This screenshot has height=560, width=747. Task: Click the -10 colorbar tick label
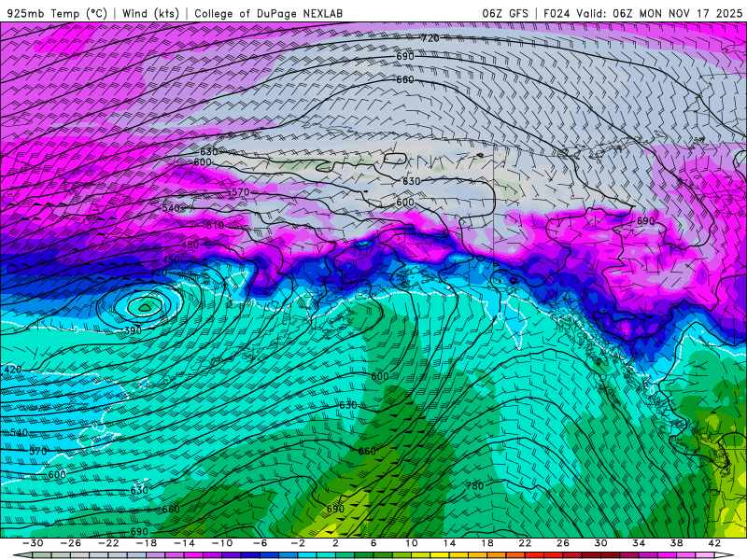point(222,543)
